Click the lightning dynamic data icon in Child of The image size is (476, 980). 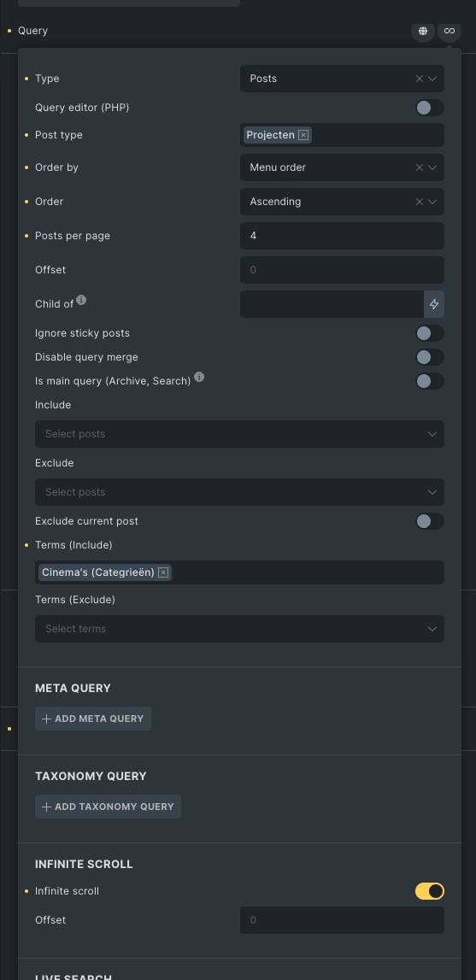[434, 304]
